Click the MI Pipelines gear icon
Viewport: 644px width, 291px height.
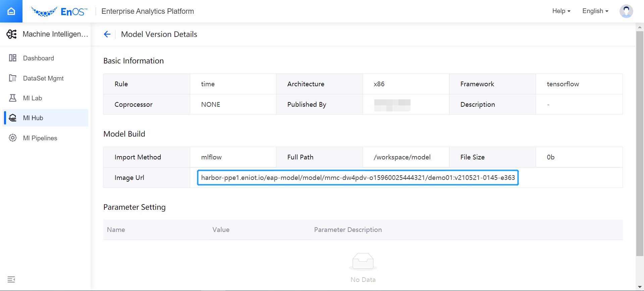[x=13, y=138]
